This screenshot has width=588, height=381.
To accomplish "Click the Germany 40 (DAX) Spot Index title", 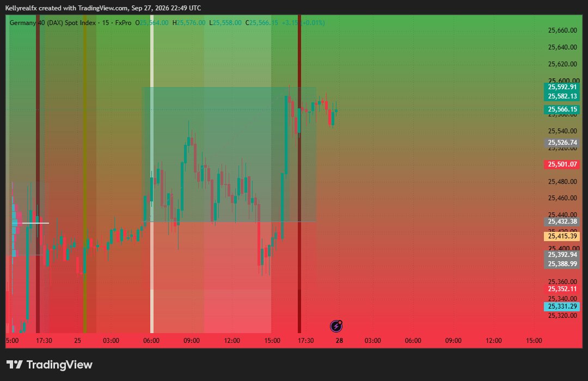I will pyautogui.click(x=52, y=23).
